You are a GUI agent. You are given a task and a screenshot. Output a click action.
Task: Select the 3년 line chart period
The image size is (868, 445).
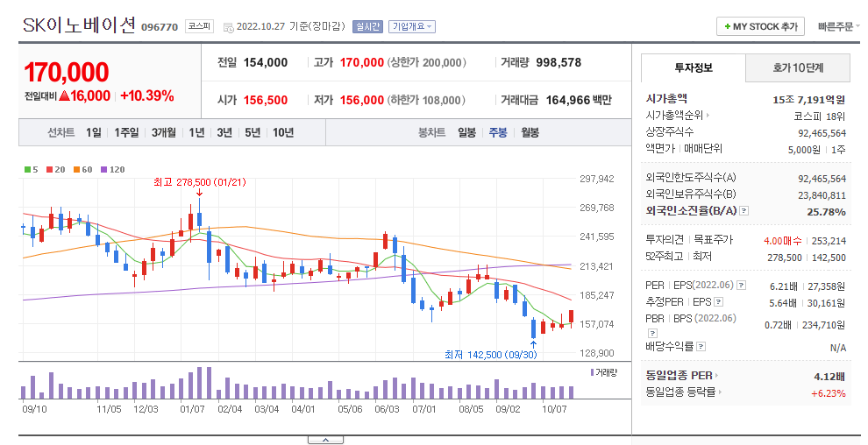coord(224,132)
